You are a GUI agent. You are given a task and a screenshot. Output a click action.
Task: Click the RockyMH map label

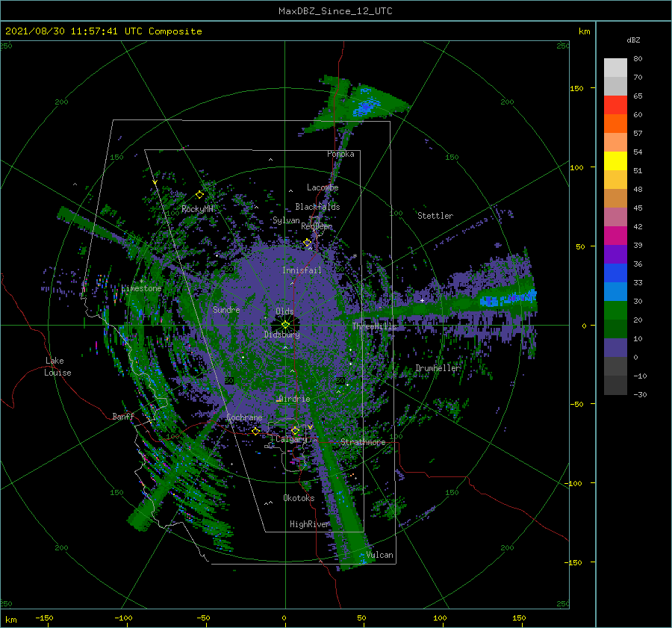[197, 209]
